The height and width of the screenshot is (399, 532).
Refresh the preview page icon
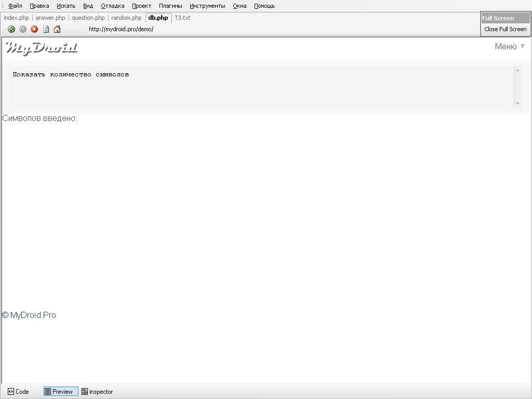[46, 29]
